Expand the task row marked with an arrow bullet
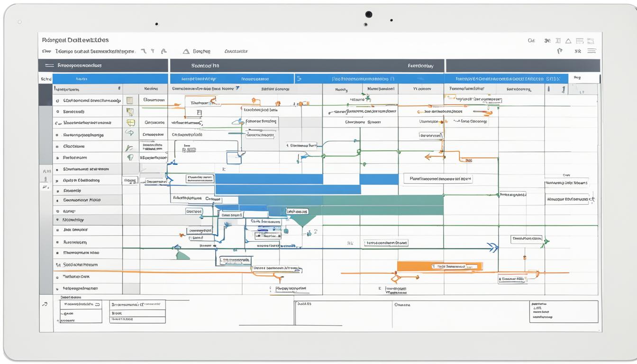Image resolution: width=637 pixels, height=364 pixels. click(x=57, y=181)
